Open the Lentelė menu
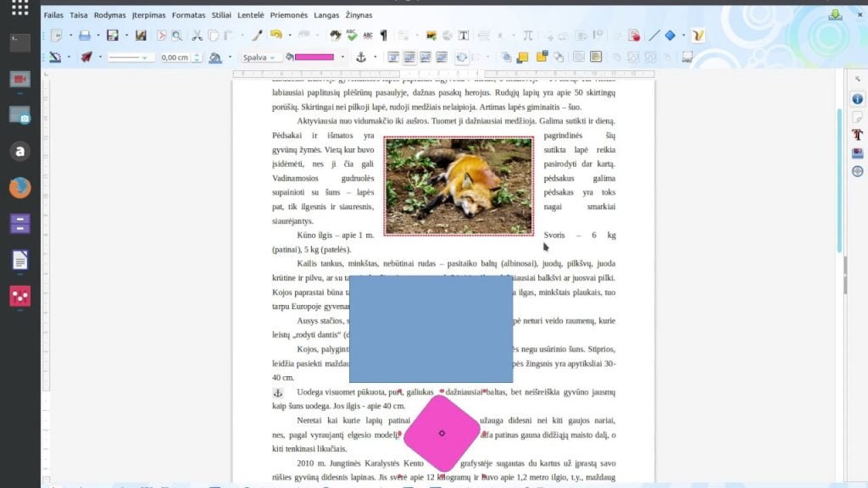This screenshot has width=868, height=488. point(250,15)
